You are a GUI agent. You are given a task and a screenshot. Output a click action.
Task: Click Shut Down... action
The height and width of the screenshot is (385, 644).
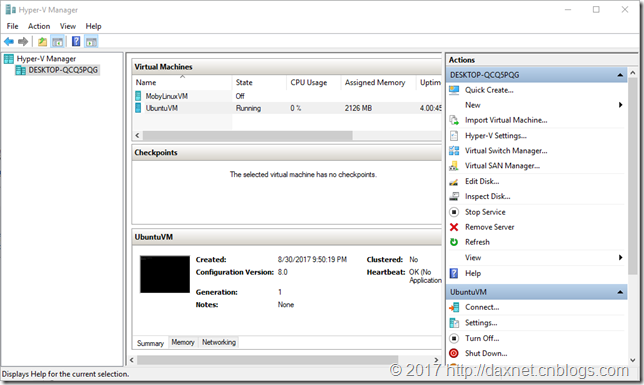486,353
